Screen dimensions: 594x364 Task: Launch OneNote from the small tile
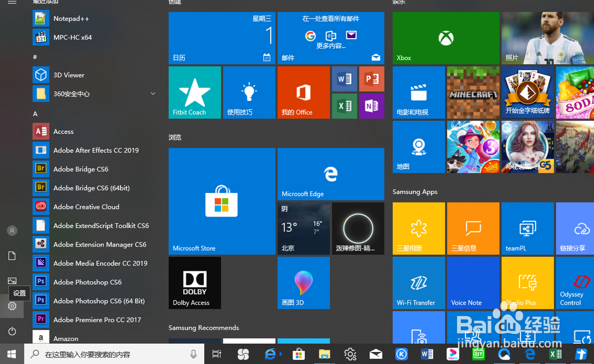click(372, 106)
